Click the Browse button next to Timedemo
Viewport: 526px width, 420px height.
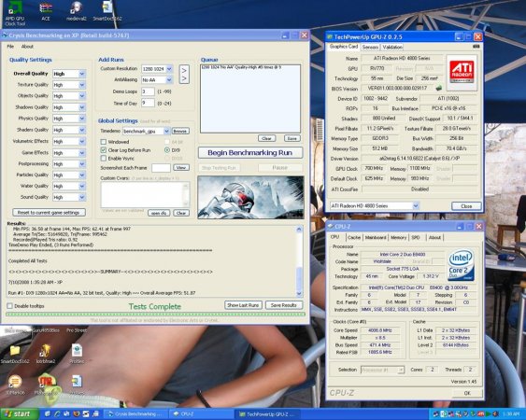coord(180,131)
